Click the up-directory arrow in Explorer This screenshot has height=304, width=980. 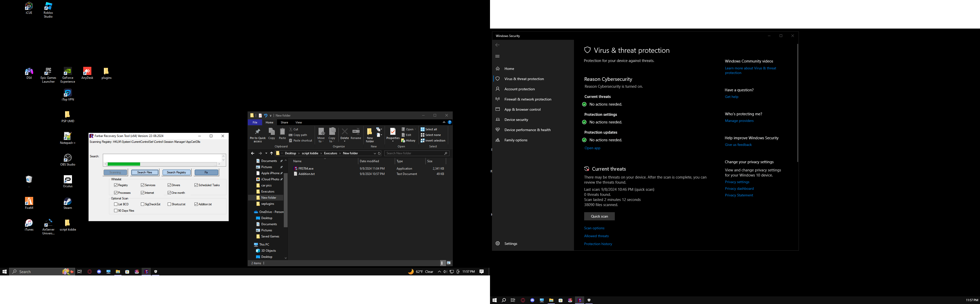272,154
